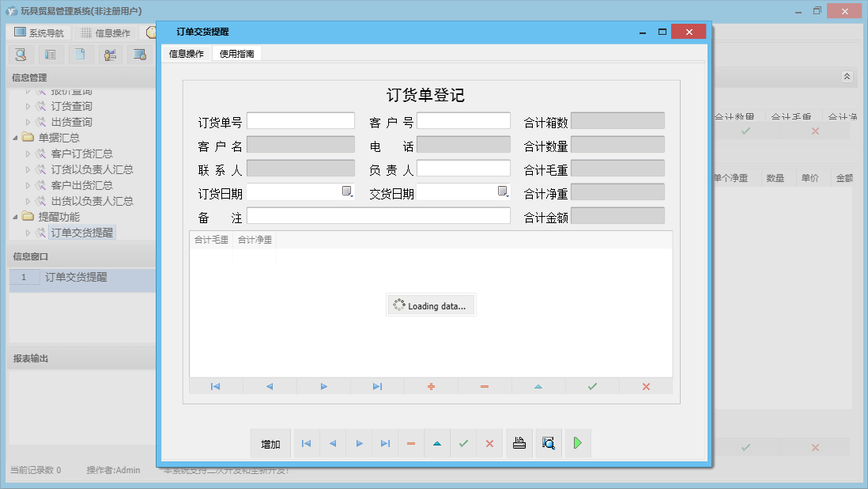Open the 订货日期 date dropdown
Screen dimensions: 868x489
point(347,191)
